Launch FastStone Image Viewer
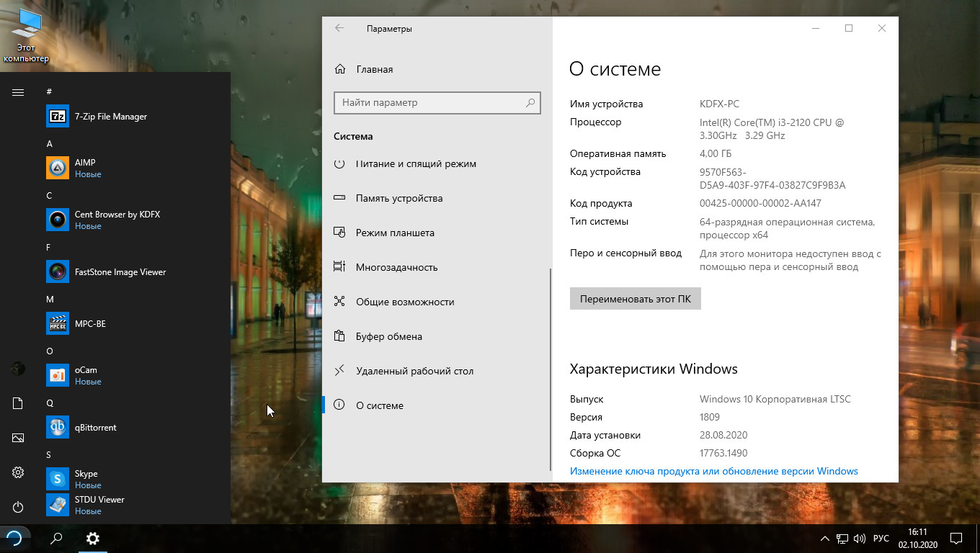The image size is (980, 553). click(120, 272)
